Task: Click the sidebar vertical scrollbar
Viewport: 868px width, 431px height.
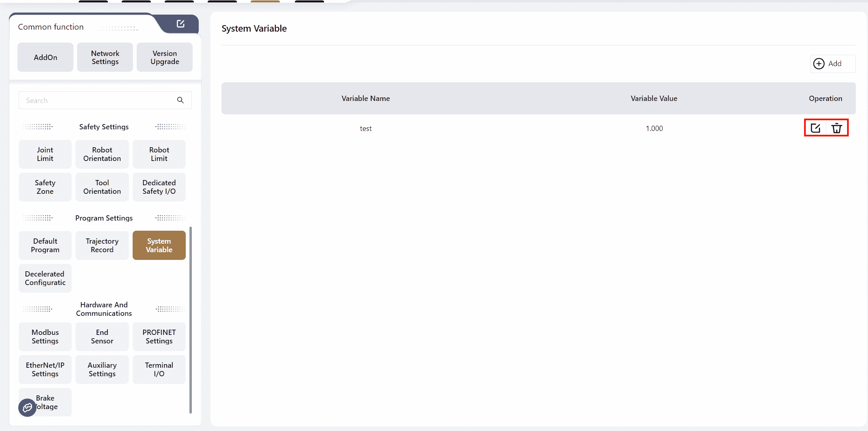Action: click(x=191, y=320)
